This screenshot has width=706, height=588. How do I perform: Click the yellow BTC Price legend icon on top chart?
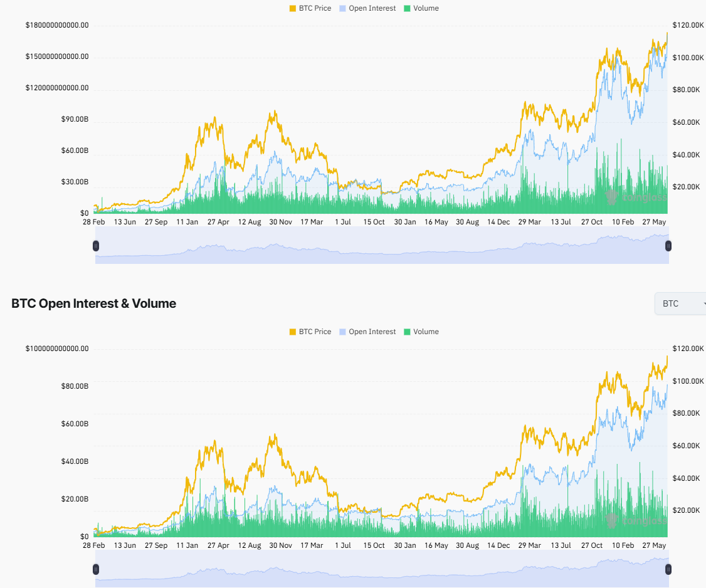click(294, 8)
